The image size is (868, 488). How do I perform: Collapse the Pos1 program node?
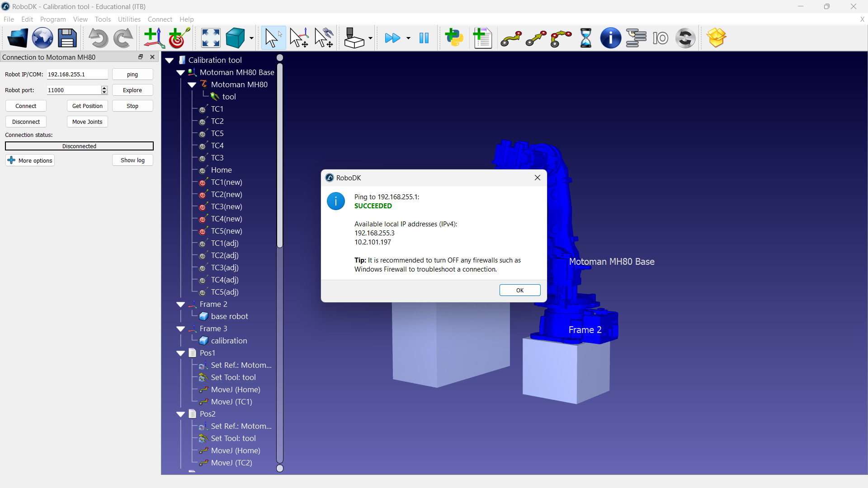pos(180,353)
